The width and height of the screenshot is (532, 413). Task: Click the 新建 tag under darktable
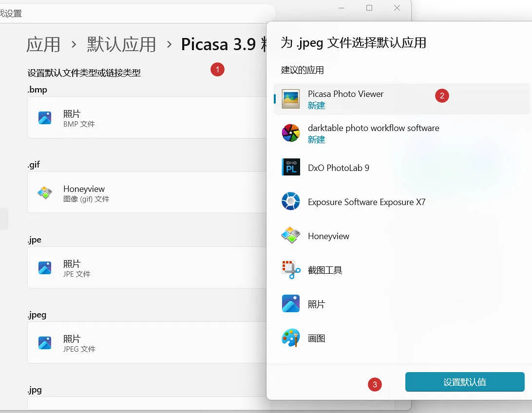coord(316,140)
